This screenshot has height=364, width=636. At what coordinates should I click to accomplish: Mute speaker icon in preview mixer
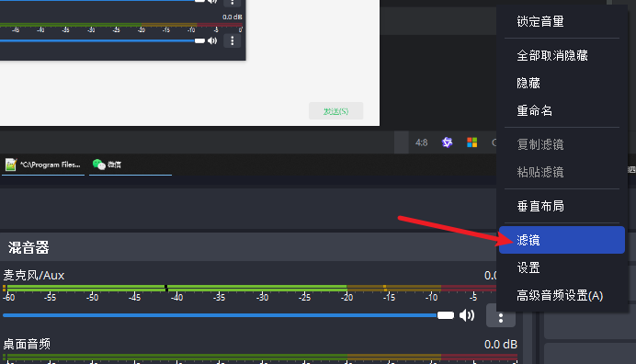[x=212, y=40]
